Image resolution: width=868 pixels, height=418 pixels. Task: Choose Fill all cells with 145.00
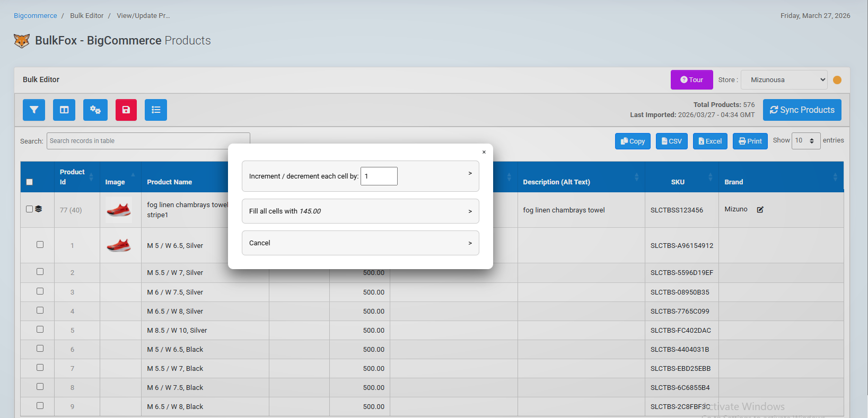tap(361, 211)
